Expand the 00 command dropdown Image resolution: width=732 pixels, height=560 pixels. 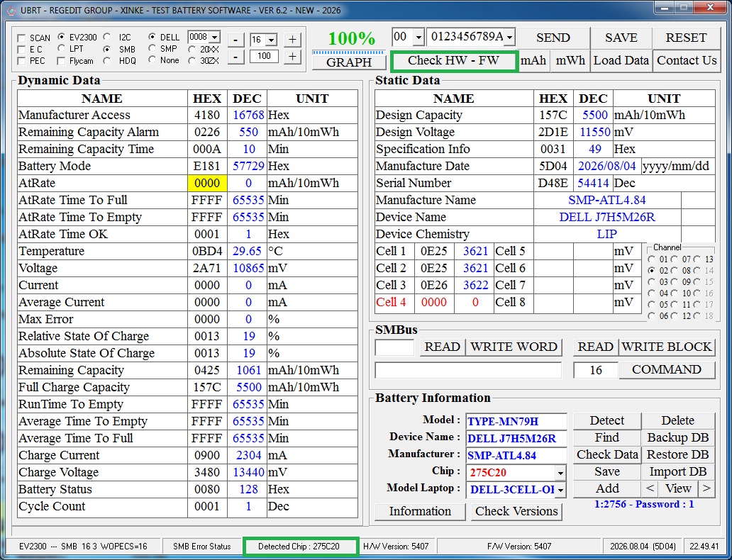tap(418, 37)
